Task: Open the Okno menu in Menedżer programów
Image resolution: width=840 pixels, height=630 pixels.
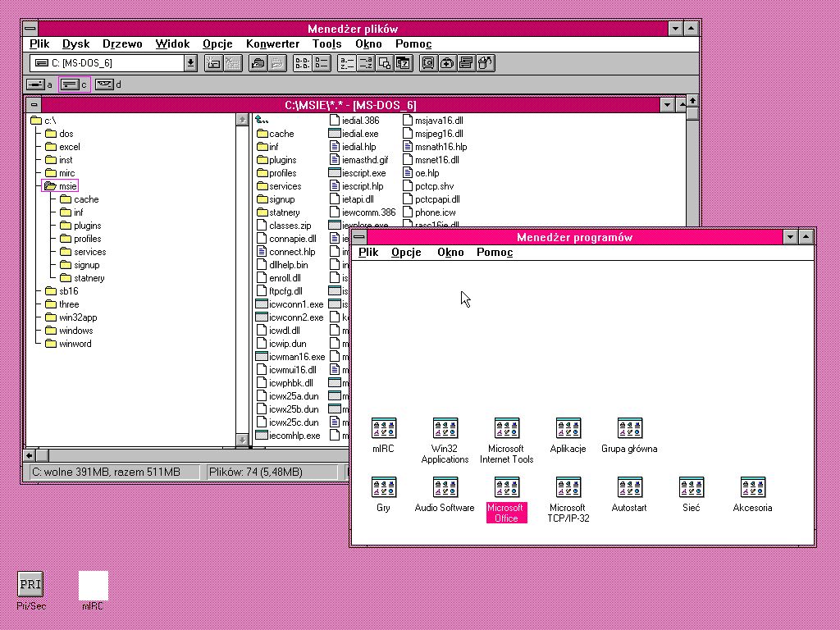Action: [450, 252]
